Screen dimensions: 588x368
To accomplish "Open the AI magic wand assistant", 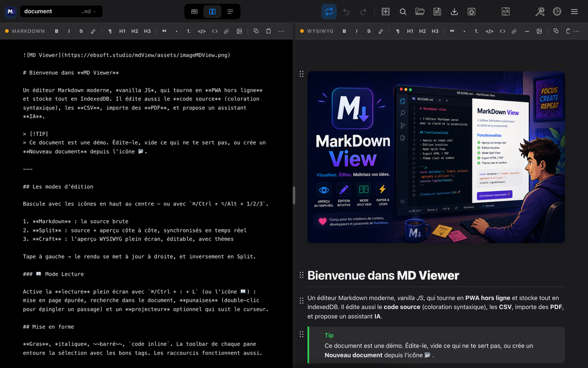I will click(x=540, y=12).
